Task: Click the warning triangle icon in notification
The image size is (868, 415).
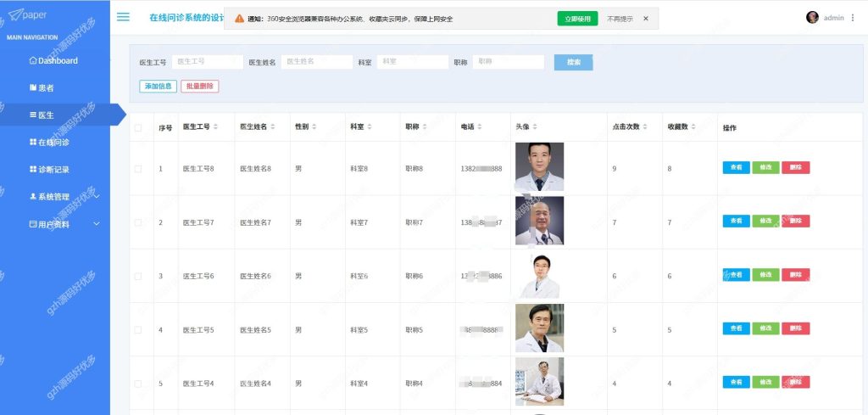Action: pyautogui.click(x=239, y=19)
